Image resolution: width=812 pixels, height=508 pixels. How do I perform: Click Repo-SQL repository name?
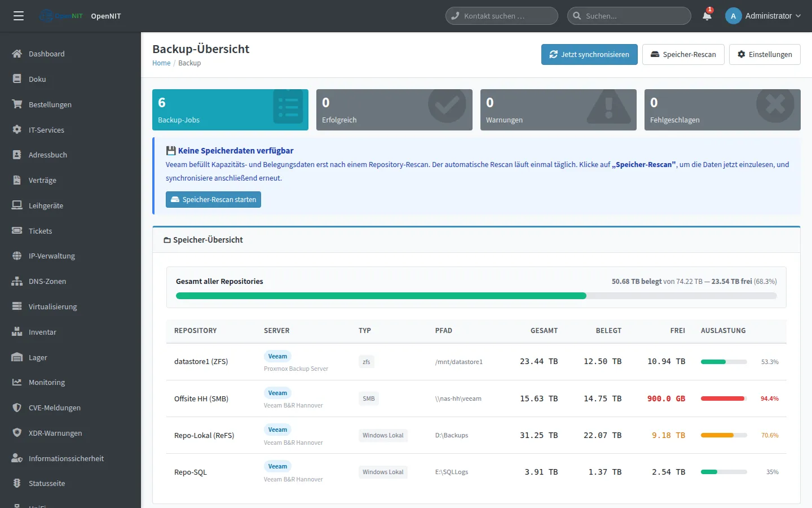(x=191, y=472)
